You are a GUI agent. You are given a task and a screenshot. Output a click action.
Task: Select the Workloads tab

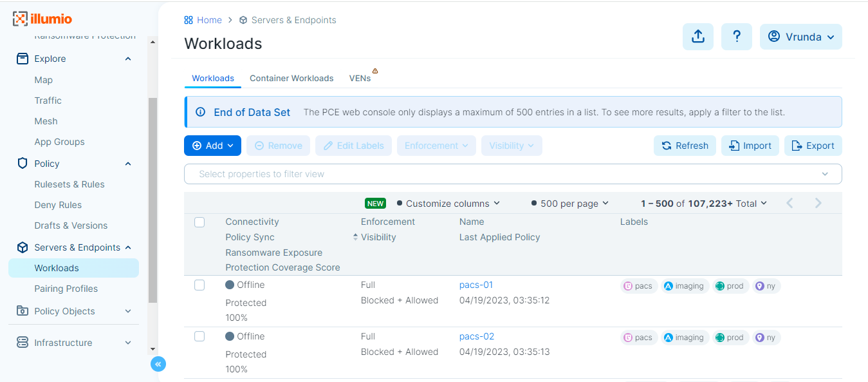coord(213,78)
